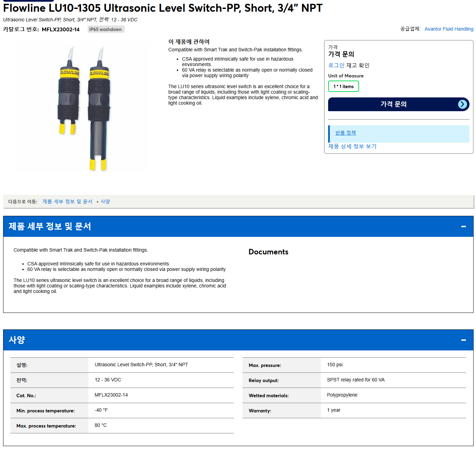Click 제품 상세 정보 보기 link
This screenshot has height=453, width=476.
[x=352, y=146]
